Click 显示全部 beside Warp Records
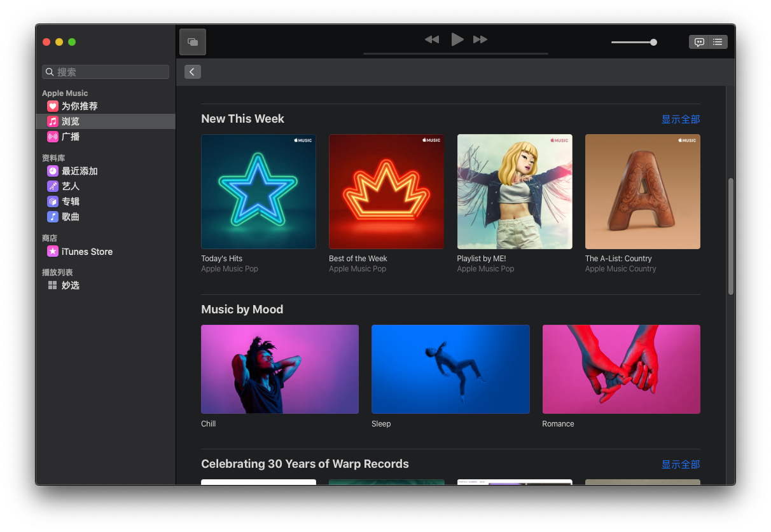The height and width of the screenshot is (532, 771). coord(680,465)
